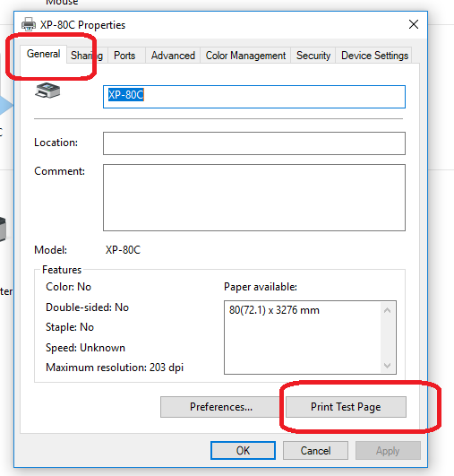Click the 'Paper available:' label
This screenshot has height=476, width=454.
261,287
